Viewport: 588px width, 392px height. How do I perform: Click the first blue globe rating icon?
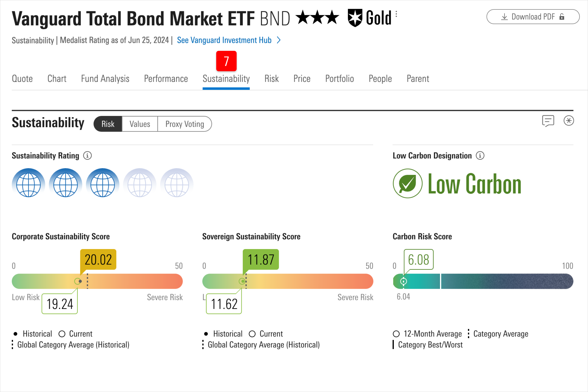pyautogui.click(x=28, y=183)
